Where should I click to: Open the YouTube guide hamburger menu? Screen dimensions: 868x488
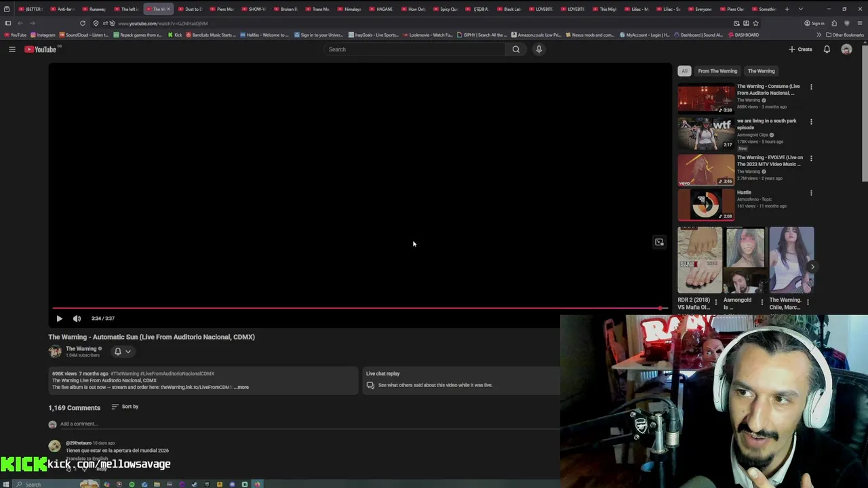12,49
